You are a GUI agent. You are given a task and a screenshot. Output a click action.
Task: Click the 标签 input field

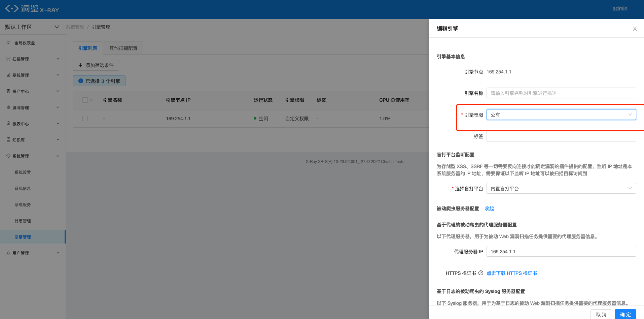(561, 136)
